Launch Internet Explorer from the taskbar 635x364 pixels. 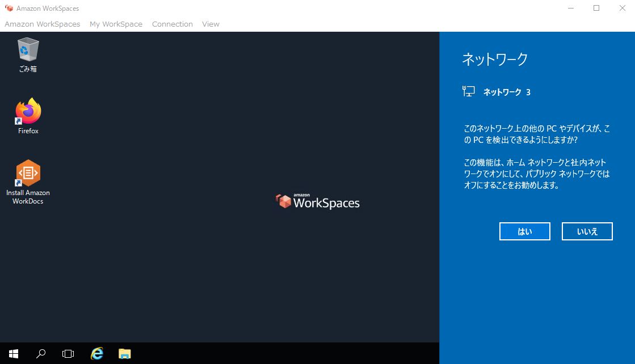tap(97, 354)
